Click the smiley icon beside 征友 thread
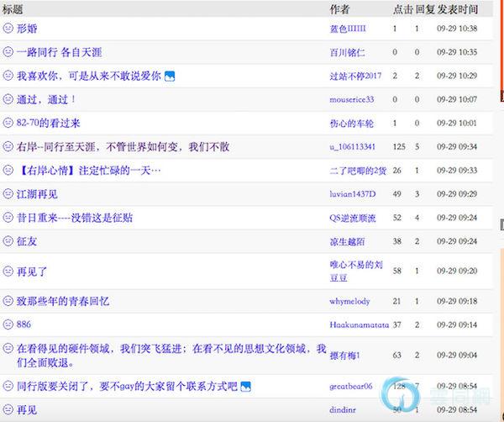 coord(8,241)
